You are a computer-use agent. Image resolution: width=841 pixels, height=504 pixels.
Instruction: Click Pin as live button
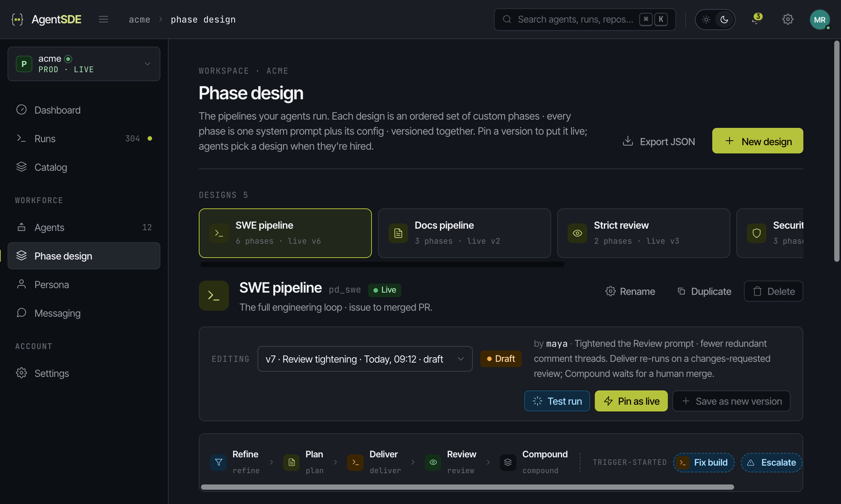point(631,401)
